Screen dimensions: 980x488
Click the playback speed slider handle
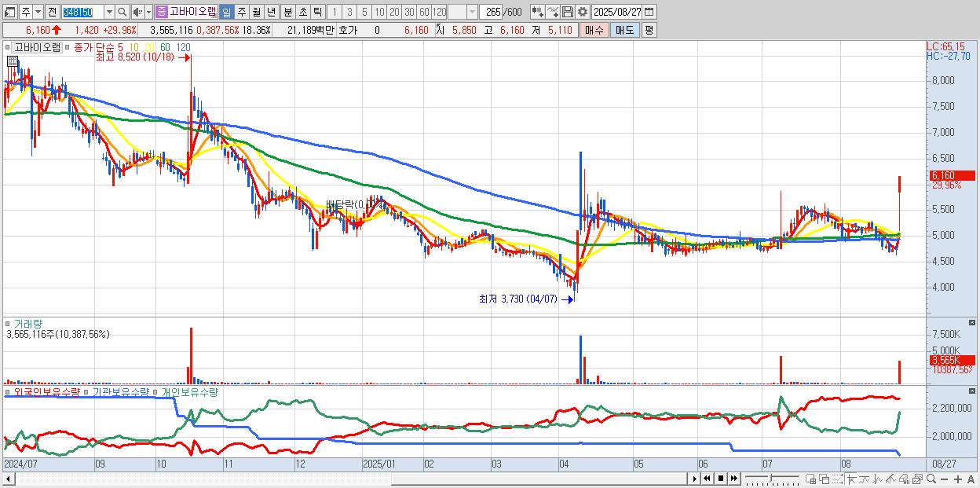point(770,478)
